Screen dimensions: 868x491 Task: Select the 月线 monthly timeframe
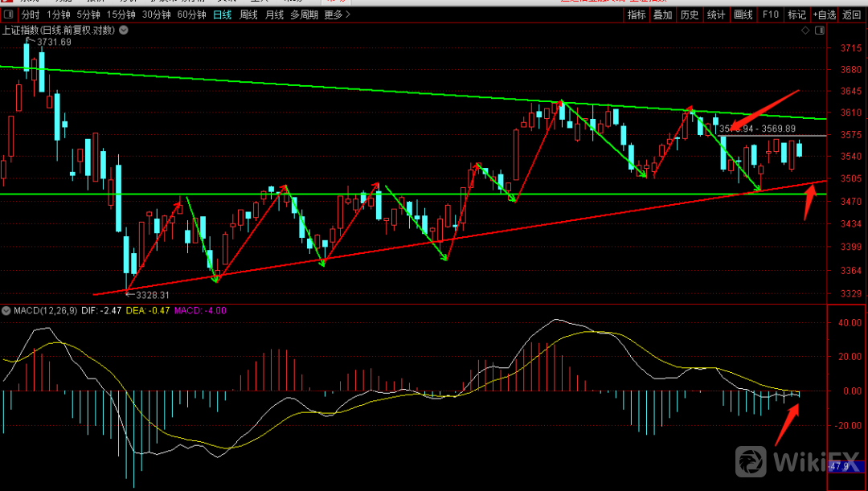[274, 14]
